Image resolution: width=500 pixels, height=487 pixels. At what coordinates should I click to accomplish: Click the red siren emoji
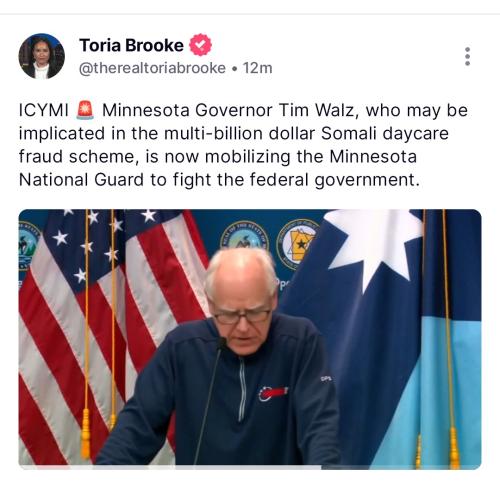point(85,110)
